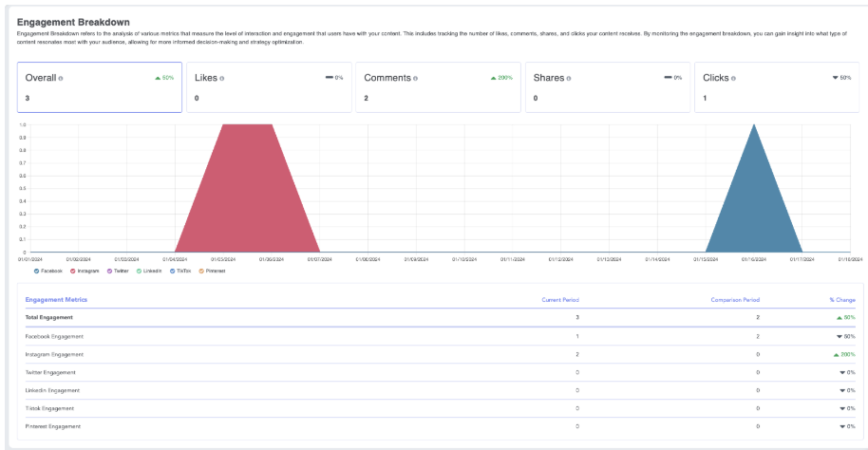Click info icon next to Clicks

pos(735,78)
